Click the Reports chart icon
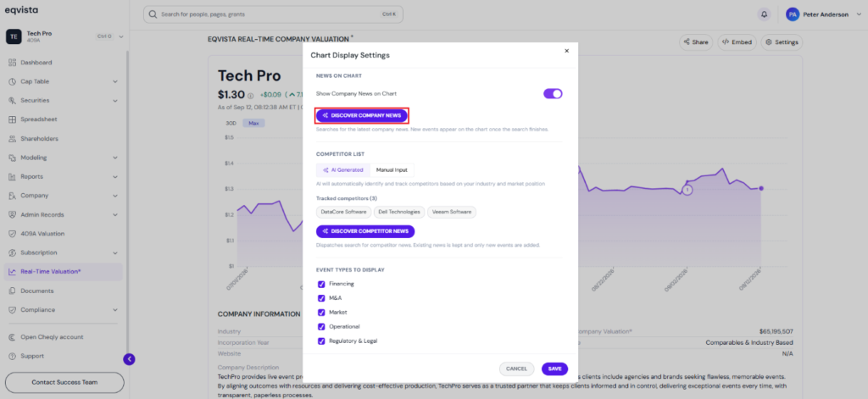This screenshot has width=868, height=399. [x=12, y=176]
